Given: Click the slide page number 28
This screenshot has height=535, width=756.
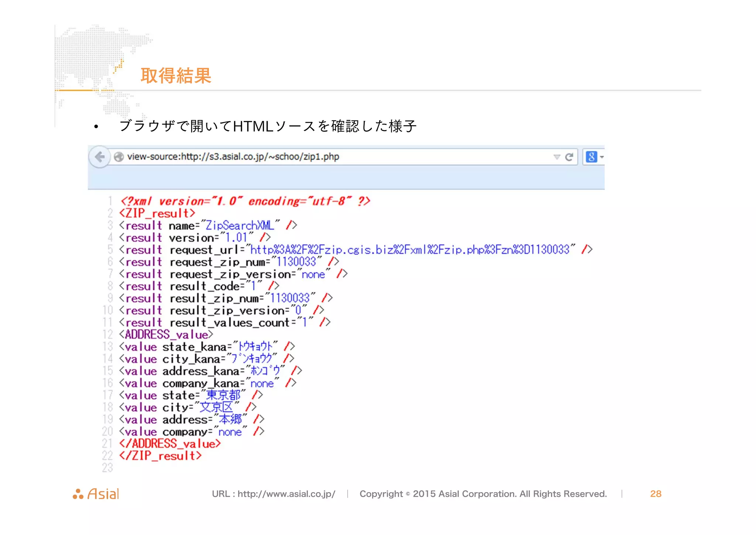Looking at the screenshot, I should 656,494.
